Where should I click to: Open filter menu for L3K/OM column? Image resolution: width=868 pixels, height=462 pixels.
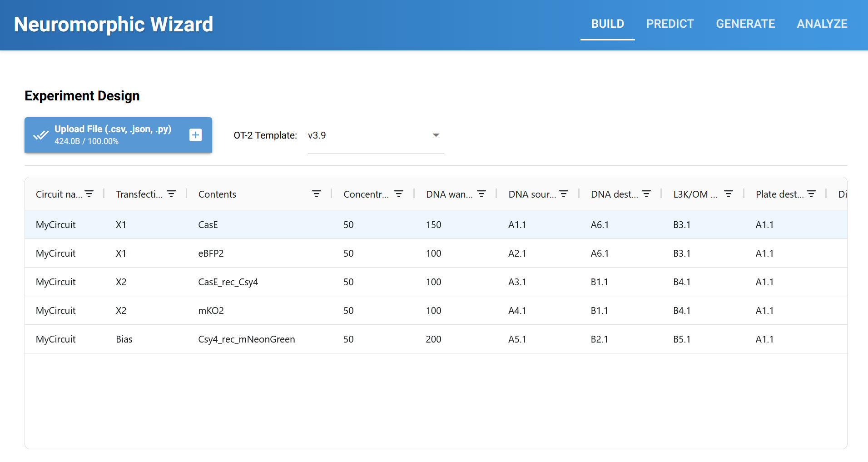click(x=729, y=194)
